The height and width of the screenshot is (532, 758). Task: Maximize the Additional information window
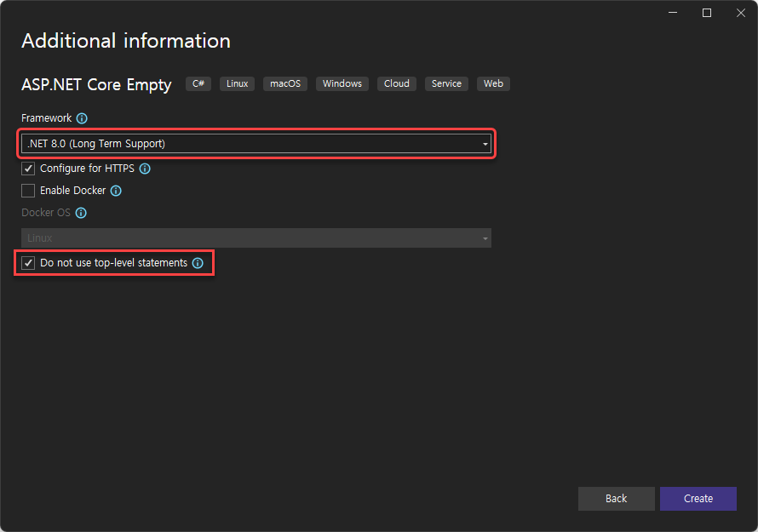click(707, 13)
